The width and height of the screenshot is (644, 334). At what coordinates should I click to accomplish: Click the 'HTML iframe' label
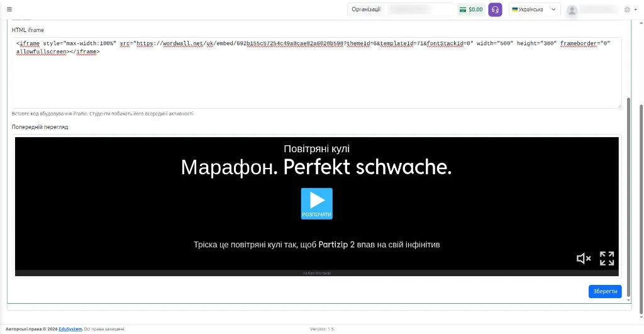[28, 30]
